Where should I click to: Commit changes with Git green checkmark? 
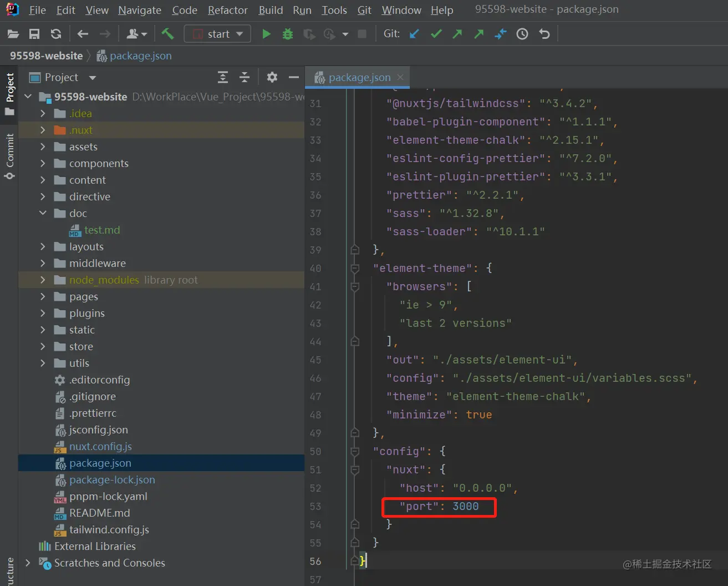click(x=436, y=34)
